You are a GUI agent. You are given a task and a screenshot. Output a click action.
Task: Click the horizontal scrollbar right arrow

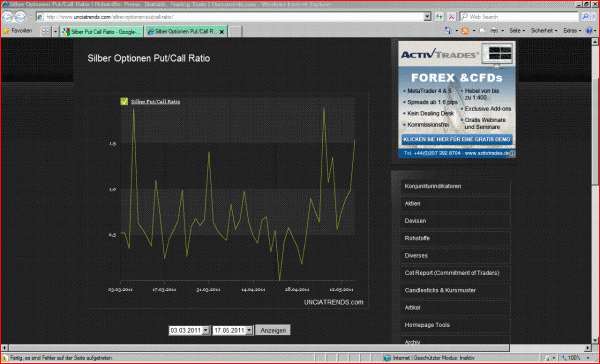click(588, 348)
